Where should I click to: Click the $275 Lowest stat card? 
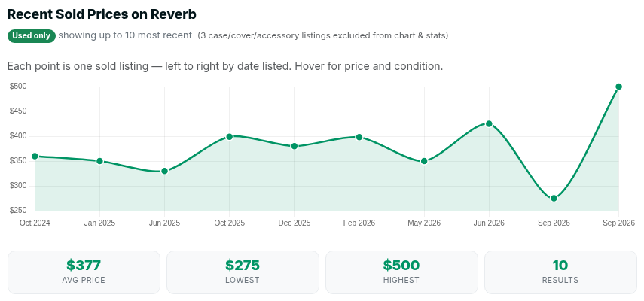[243, 272]
